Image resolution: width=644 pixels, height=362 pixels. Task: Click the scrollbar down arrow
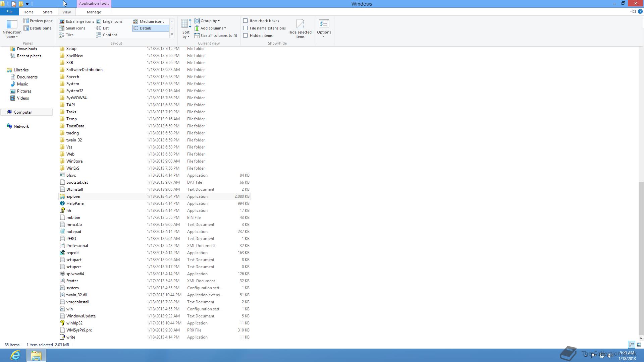click(641, 338)
